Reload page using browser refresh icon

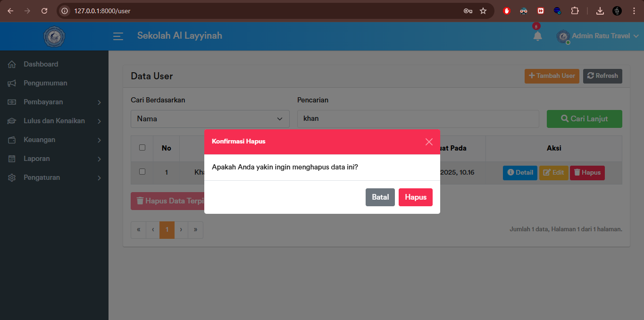point(44,11)
